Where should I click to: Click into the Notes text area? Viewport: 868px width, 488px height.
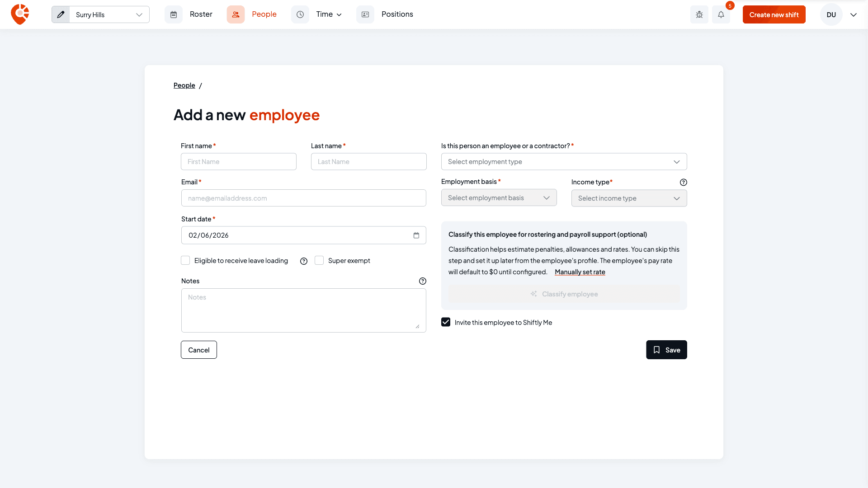tap(304, 310)
